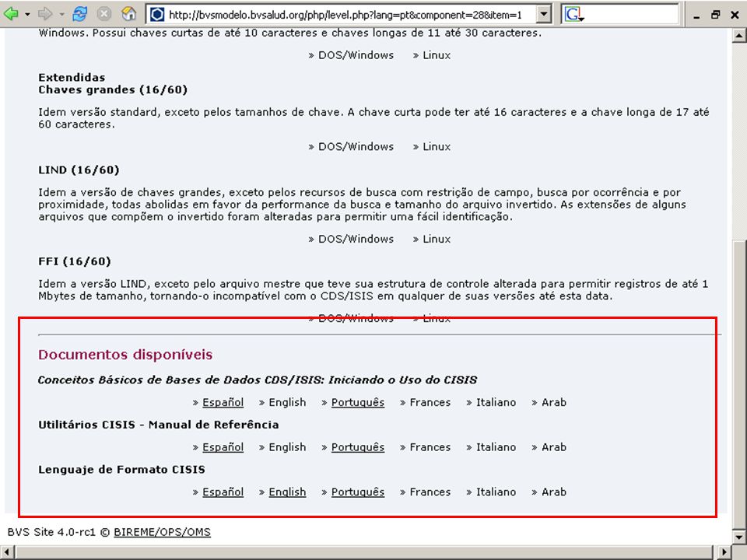Open the Back history dropdown arrow
Image resolution: width=747 pixels, height=560 pixels.
point(27,15)
